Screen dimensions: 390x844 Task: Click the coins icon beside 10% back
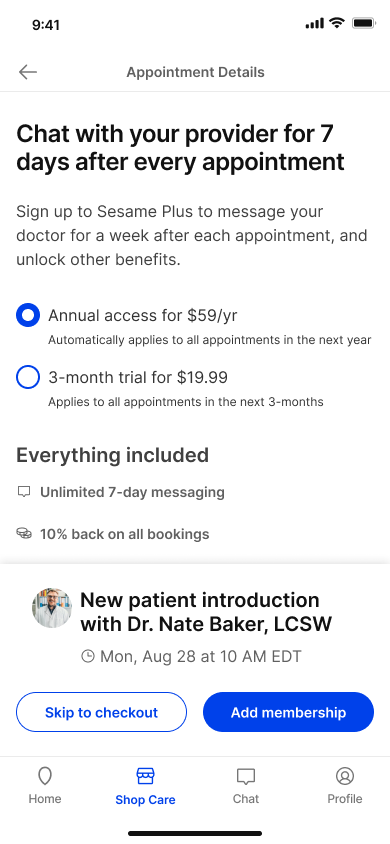click(24, 533)
